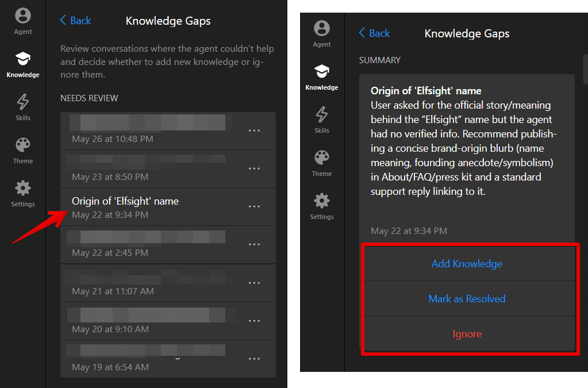Click the Add Knowledge button
588x388 pixels.
coord(467,263)
